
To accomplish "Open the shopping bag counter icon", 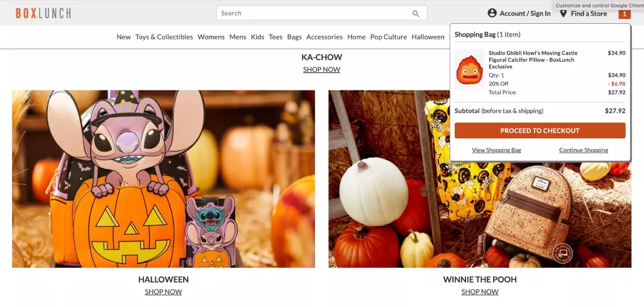I will click(x=625, y=14).
